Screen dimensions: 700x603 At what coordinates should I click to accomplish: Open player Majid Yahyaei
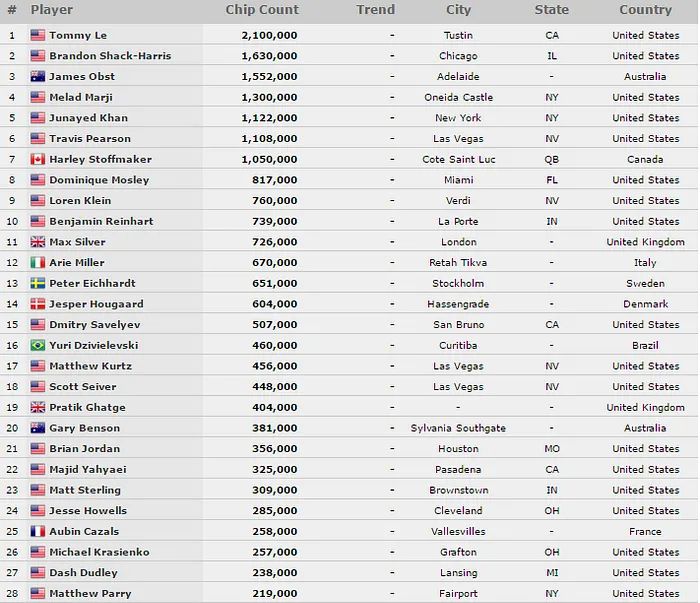pyautogui.click(x=88, y=470)
